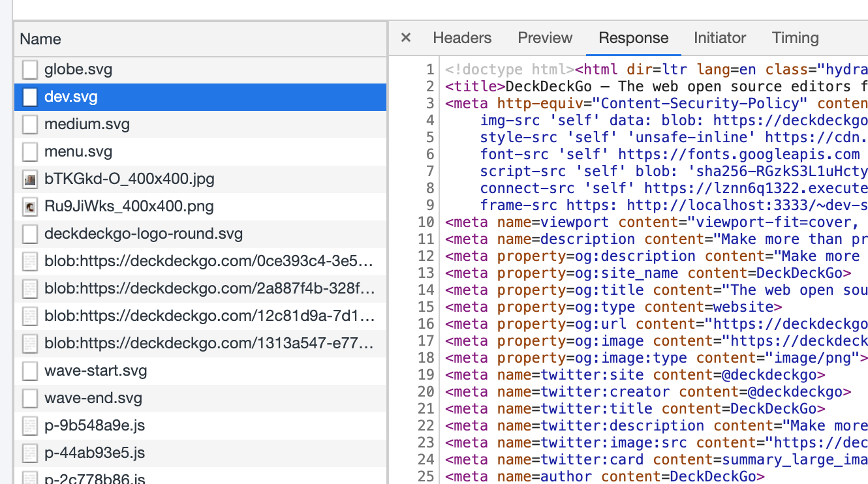Switch to the Headers tab
This screenshot has width=868, height=484.
[x=462, y=38]
